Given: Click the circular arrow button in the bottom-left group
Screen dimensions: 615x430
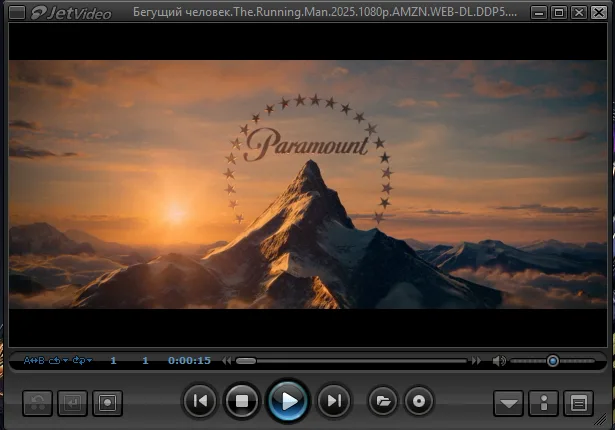Looking at the screenshot, I should 38,403.
